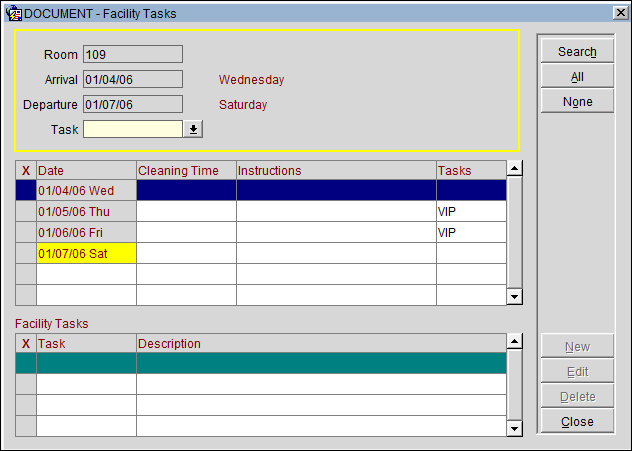Viewport: 632px width, 451px height.
Task: Mark the X cell for 01/04/06 Wed
Action: tap(26, 190)
